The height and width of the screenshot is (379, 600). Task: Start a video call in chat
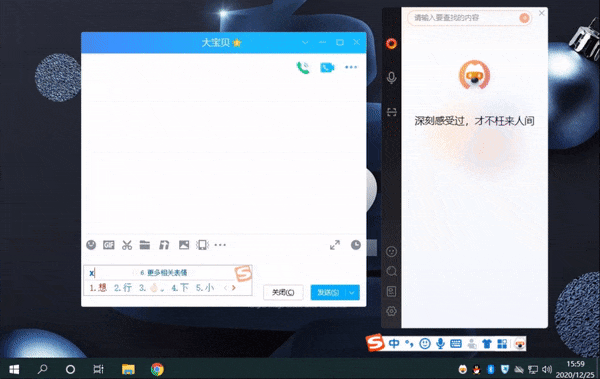point(327,68)
